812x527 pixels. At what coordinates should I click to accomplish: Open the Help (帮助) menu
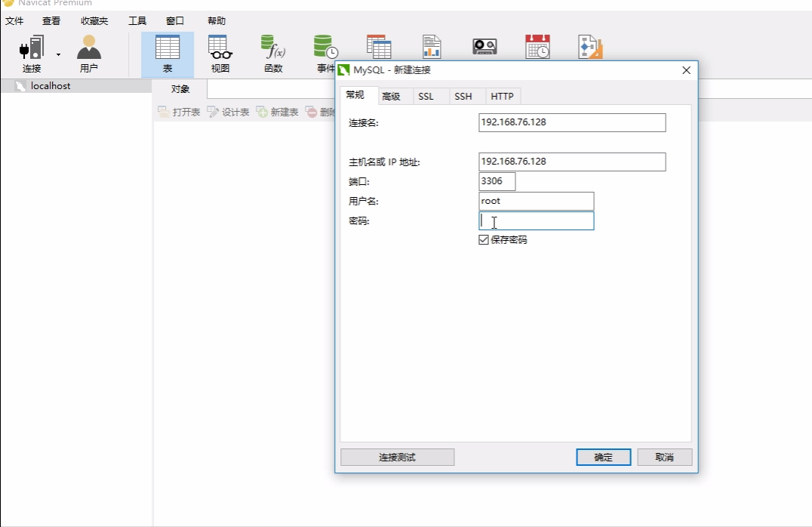217,20
